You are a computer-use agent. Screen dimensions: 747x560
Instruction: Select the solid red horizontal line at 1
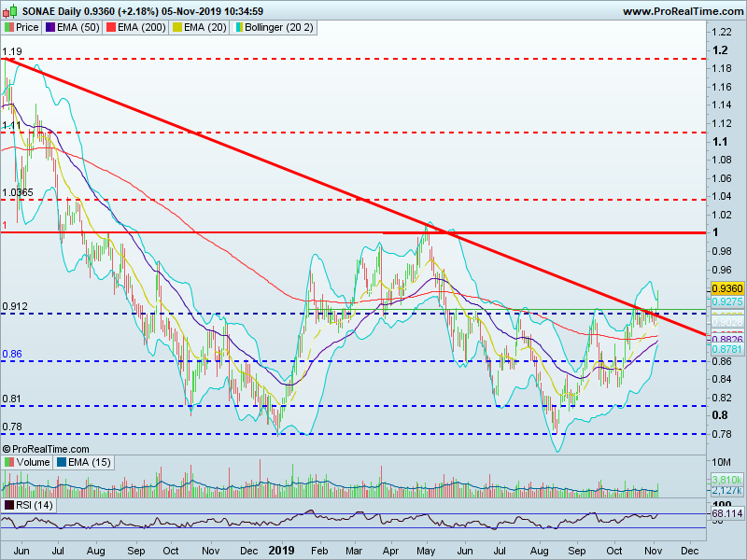[354, 232]
